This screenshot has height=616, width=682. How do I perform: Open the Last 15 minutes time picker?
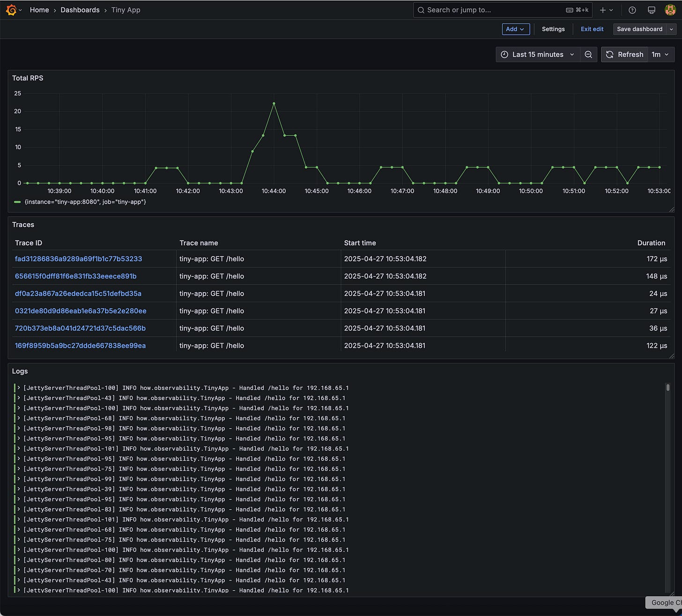(x=537, y=54)
